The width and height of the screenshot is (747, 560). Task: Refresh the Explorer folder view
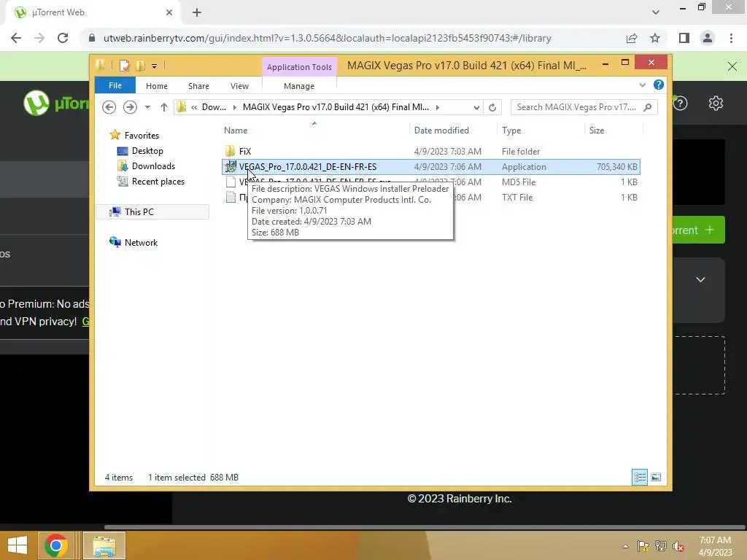492,108
